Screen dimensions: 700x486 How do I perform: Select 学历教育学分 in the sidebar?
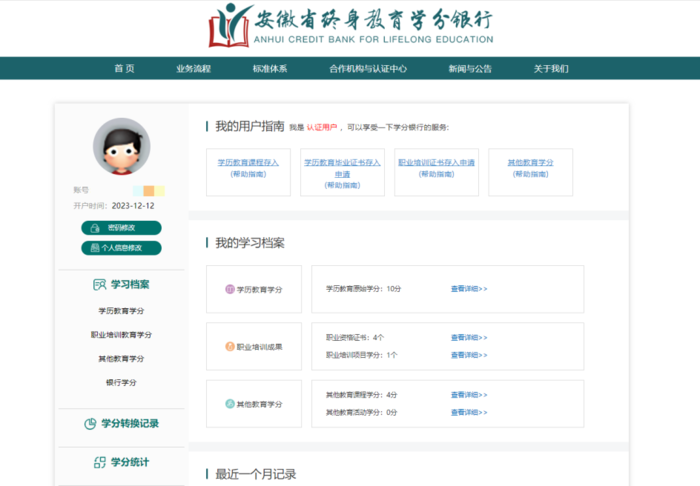pyautogui.click(x=121, y=311)
